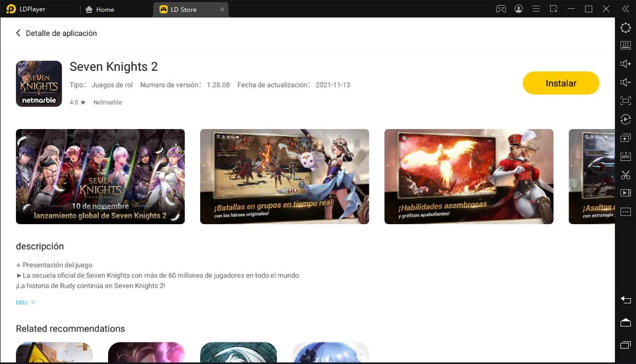The height and width of the screenshot is (364, 636).
Task: Open the operation recorder icon
Action: pyautogui.click(x=626, y=119)
